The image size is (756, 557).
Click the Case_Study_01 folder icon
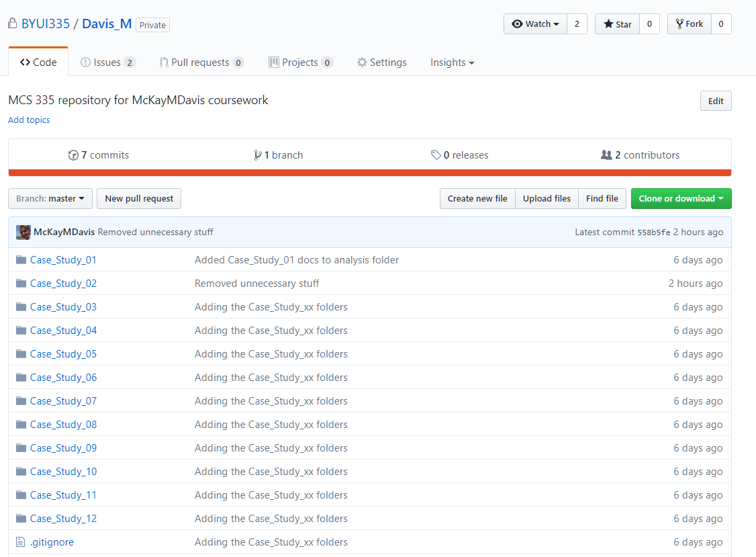pyautogui.click(x=21, y=260)
